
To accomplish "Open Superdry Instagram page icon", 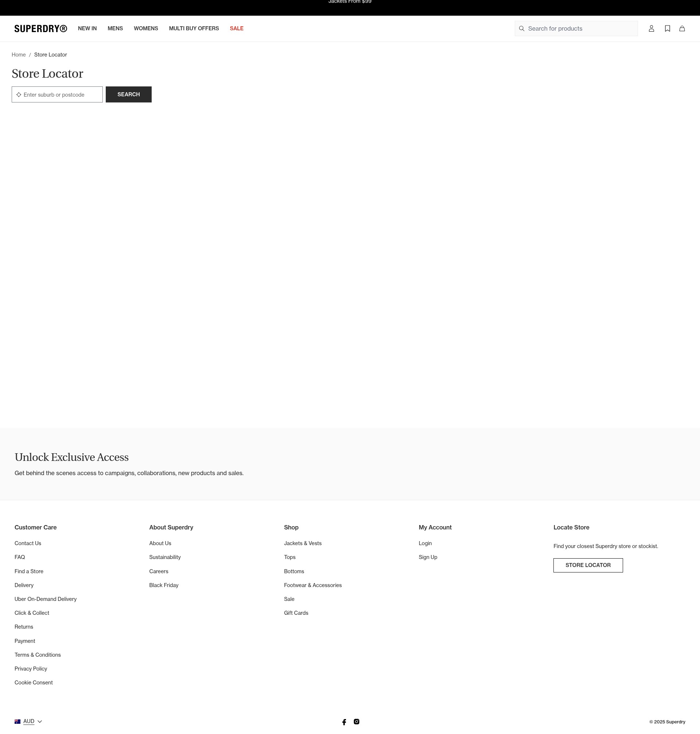I will tap(356, 721).
